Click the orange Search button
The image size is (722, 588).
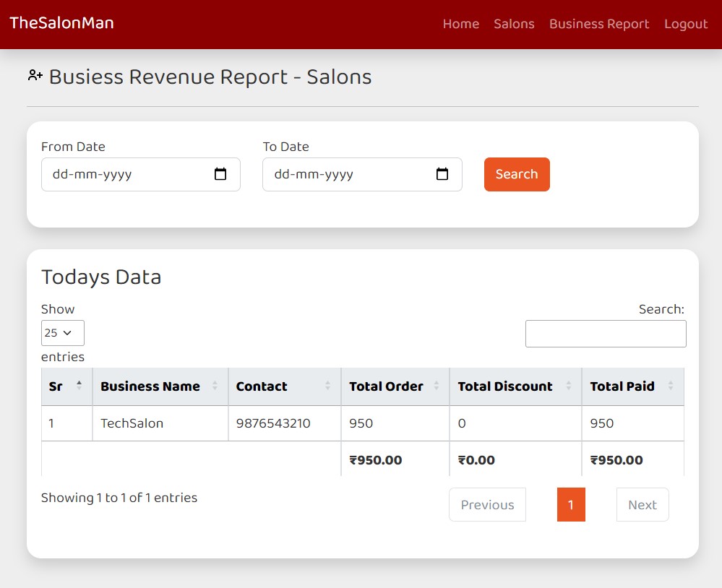click(517, 174)
